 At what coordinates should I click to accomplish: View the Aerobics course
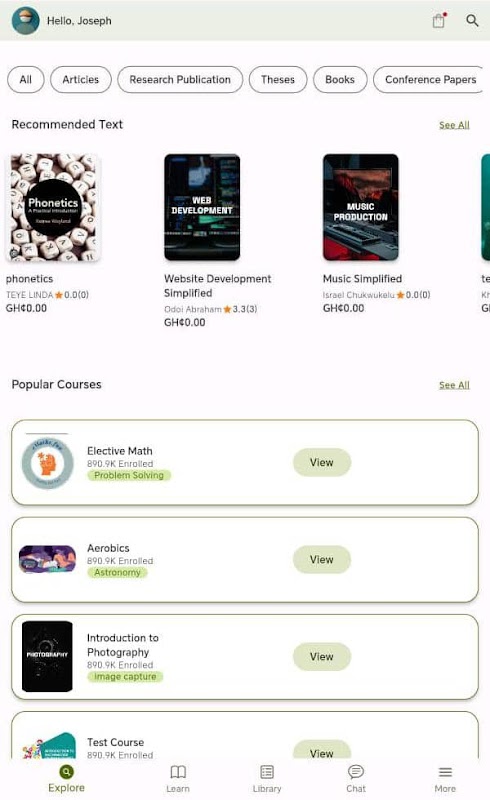[x=322, y=560]
